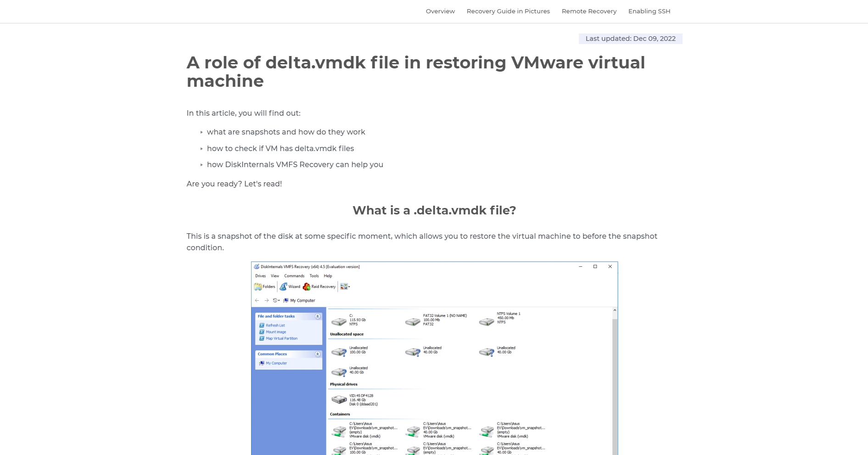Maximize the VMFS Recovery window
Screen dimensions: 868x455
(x=595, y=266)
